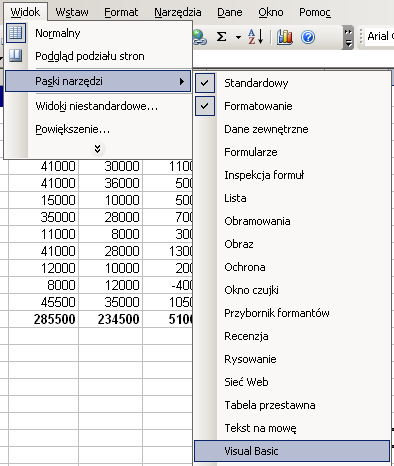394x466 pixels.
Task: Open the Paski narzędzi submenu
Action: pos(98,81)
